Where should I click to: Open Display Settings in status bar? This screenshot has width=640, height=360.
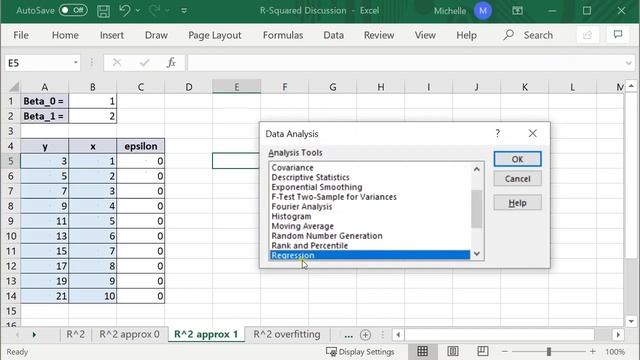point(360,351)
